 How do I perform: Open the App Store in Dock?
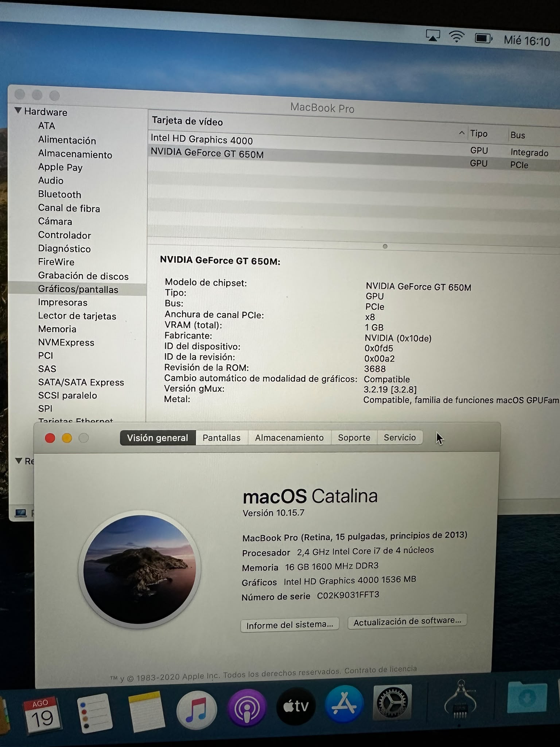click(x=344, y=705)
